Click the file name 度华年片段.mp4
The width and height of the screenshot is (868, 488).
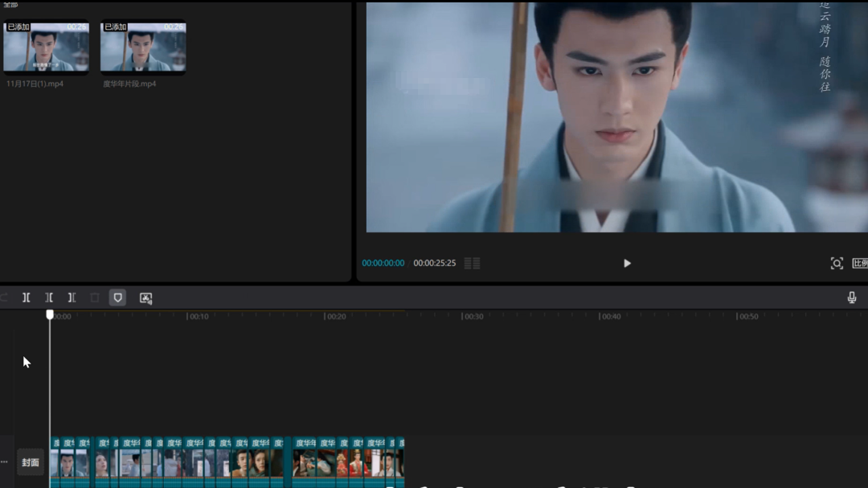[129, 84]
